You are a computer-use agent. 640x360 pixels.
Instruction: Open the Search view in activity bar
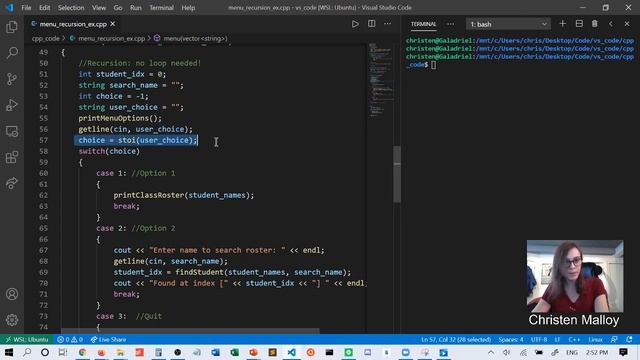12,53
